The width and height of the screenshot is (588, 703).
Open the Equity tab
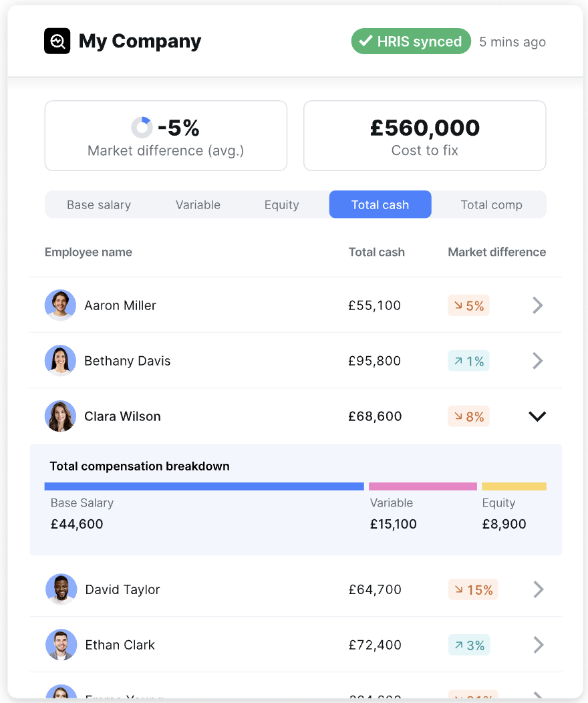281,205
